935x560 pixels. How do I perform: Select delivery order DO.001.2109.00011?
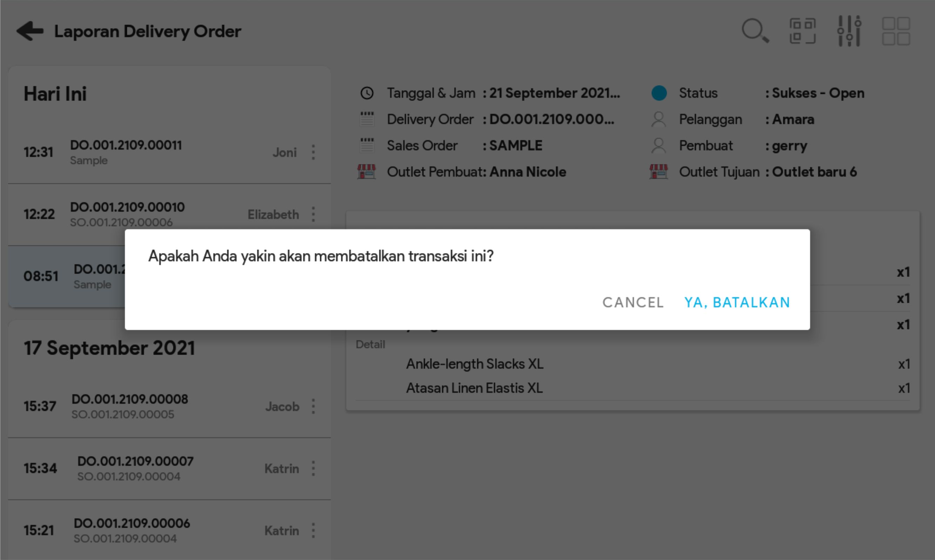126,145
